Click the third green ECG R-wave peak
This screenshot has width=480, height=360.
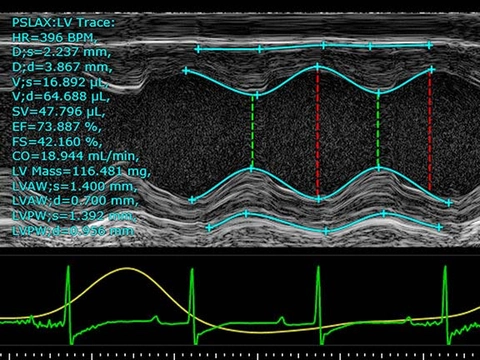pos(318,267)
